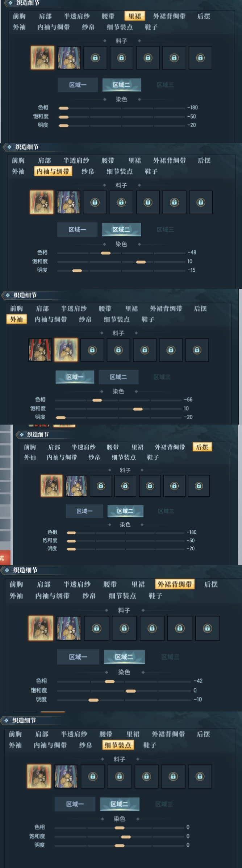Screen dimensions: 242x868
Task: Open the highlighted 细节装点 tab
Action: click(x=118, y=745)
